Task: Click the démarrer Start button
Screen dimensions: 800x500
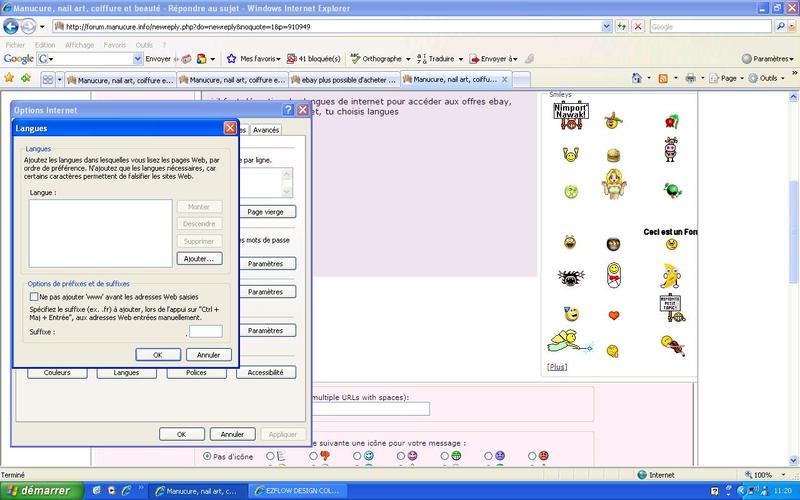Action: coord(36,491)
